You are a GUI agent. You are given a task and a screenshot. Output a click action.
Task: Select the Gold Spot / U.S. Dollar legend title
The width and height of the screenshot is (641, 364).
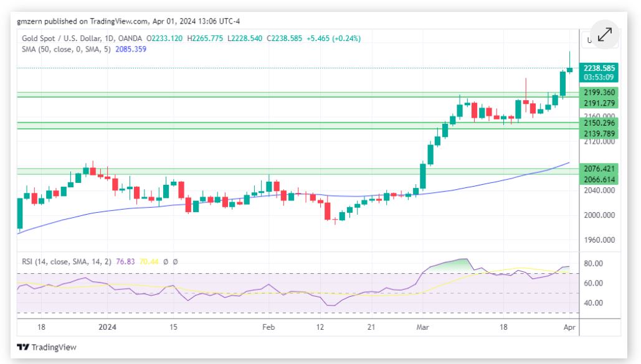point(62,37)
